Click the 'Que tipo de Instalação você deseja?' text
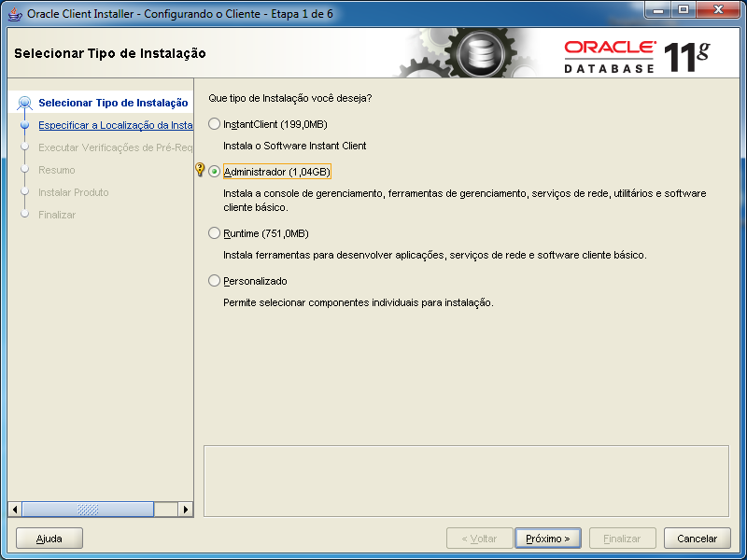Screen dimensions: 747x560 [x=290, y=98]
